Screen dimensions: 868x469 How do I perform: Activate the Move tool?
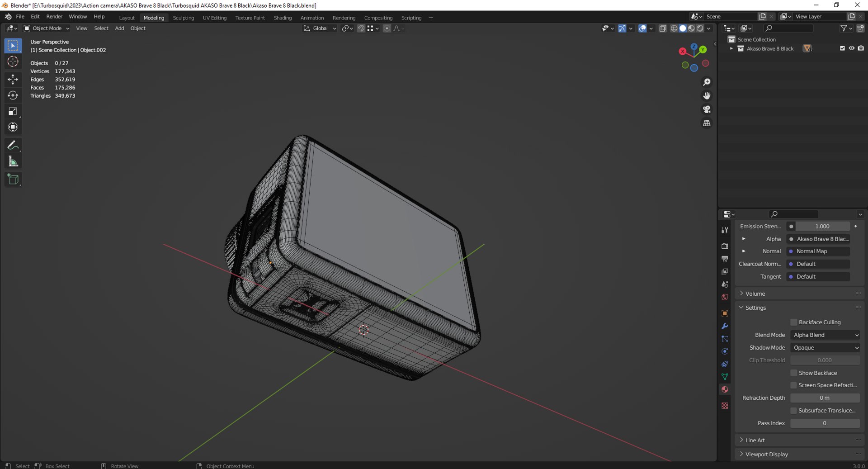13,79
